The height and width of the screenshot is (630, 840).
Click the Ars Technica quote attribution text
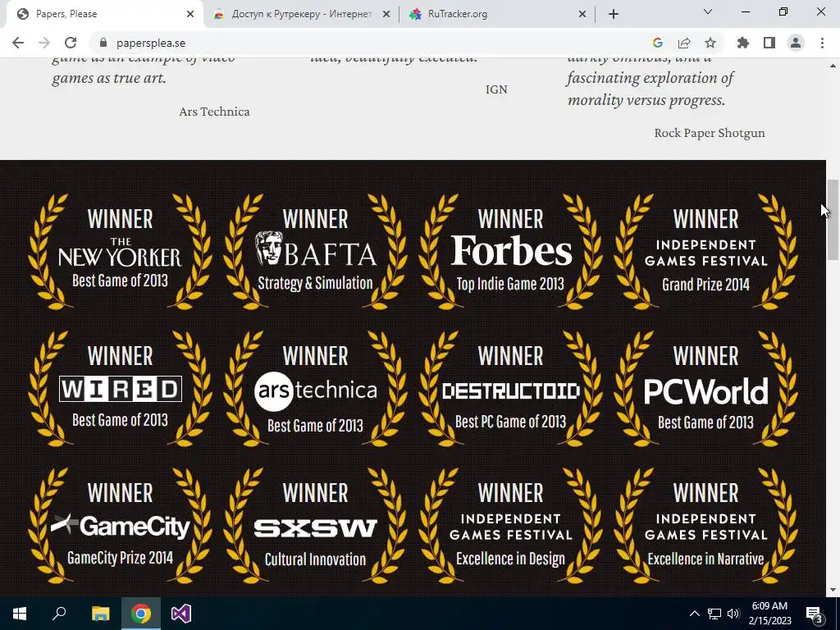point(214,112)
